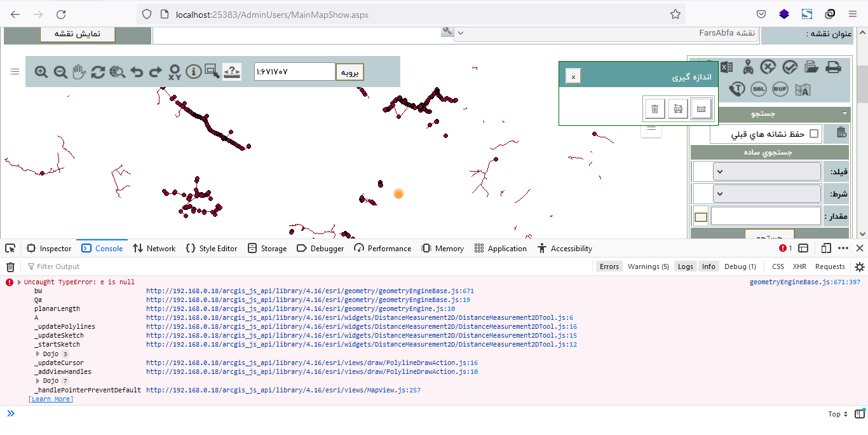Click the نمايش نقشه show map button
868x435 pixels.
coord(78,34)
